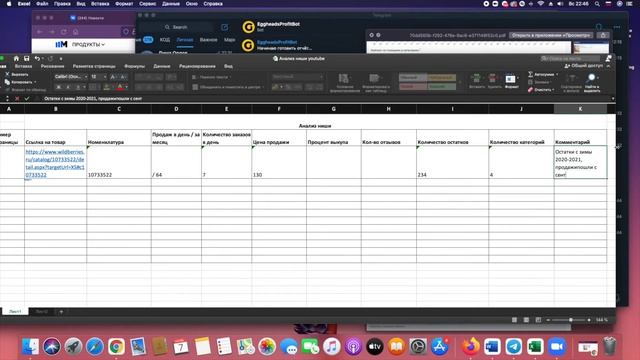The height and width of the screenshot is (360, 640).
Task: Switch to Page Layout view in status bar
Action: coord(526,320)
